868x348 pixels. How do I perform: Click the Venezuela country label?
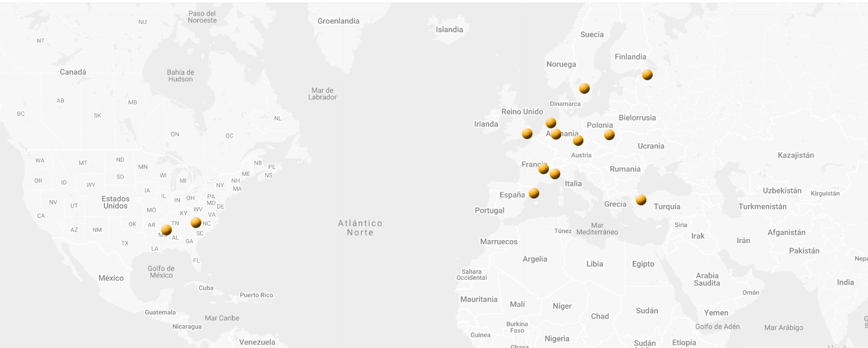pos(257,342)
